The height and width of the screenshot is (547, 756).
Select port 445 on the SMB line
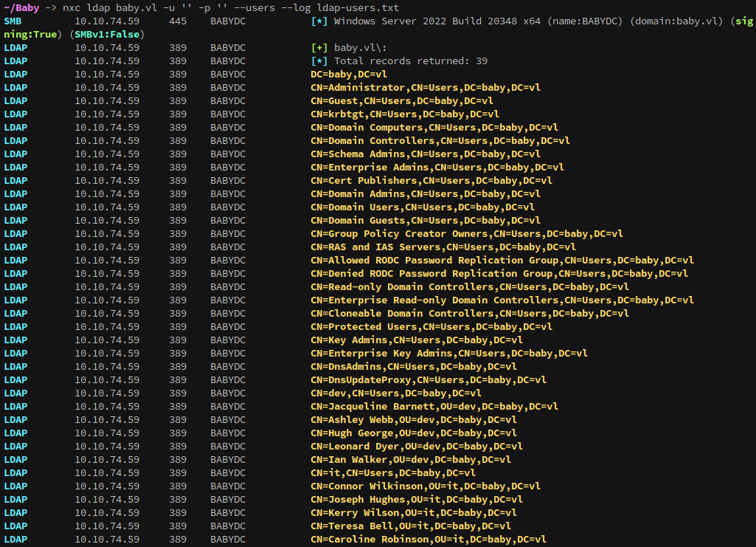click(178, 21)
